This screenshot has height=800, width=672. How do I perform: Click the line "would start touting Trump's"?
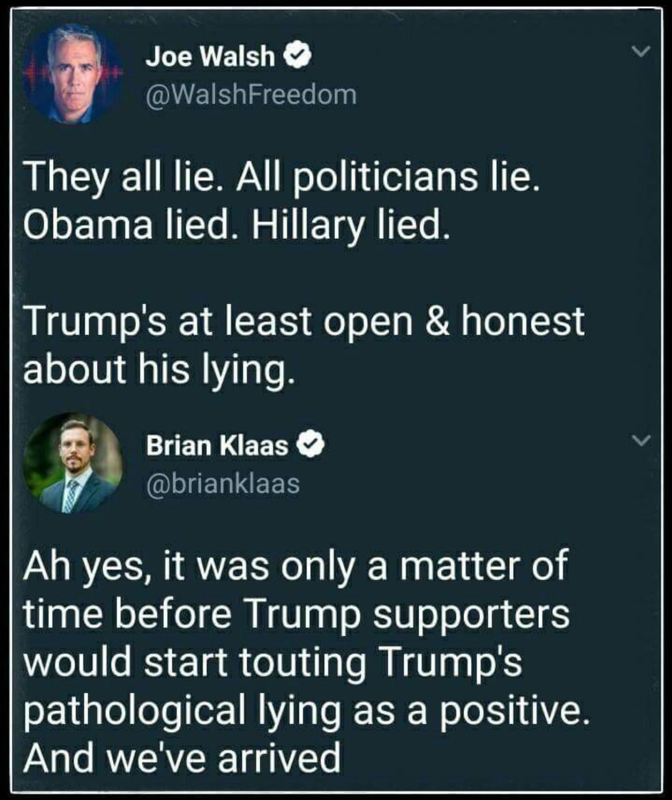272,661
